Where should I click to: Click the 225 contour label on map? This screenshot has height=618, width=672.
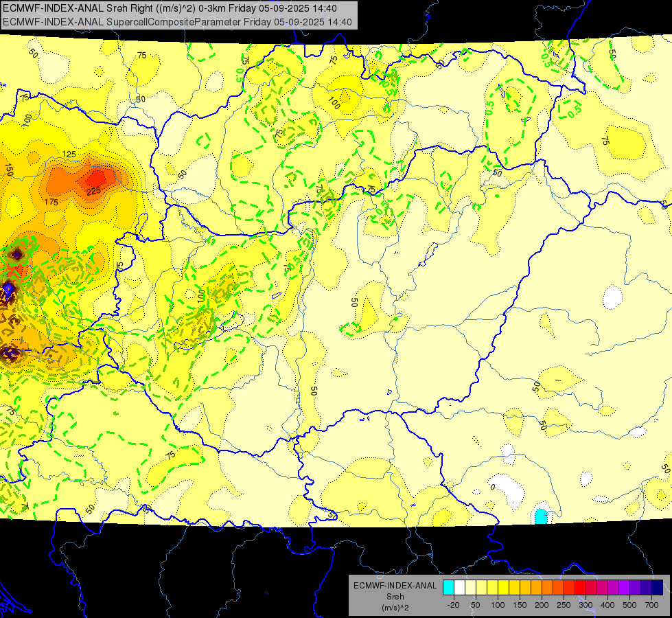pyautogui.click(x=93, y=191)
